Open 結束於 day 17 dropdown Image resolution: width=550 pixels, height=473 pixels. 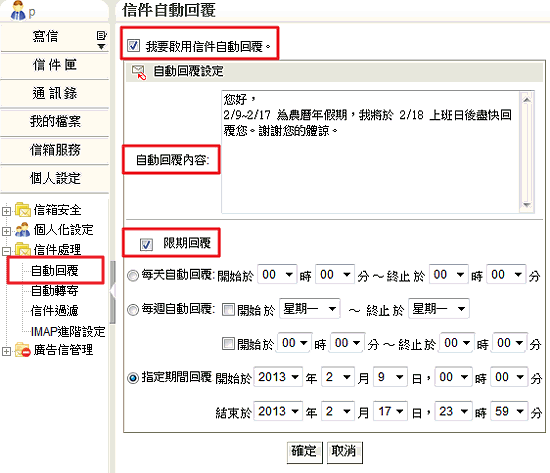tap(390, 411)
